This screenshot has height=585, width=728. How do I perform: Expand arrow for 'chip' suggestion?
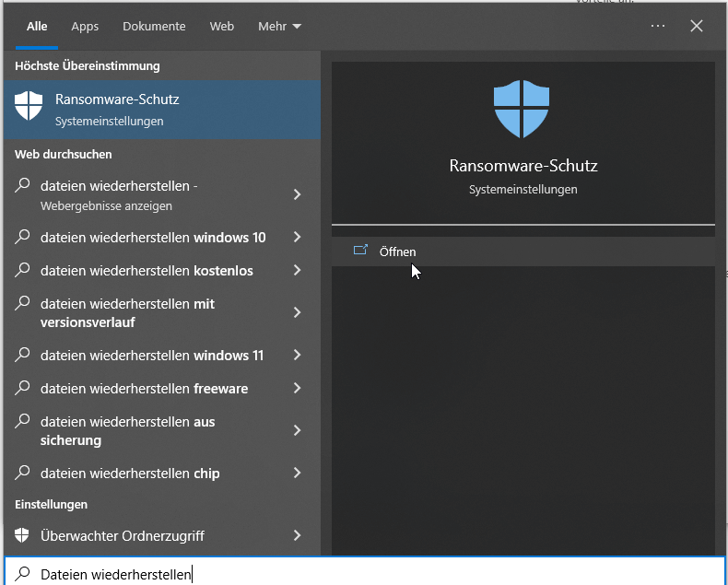[x=297, y=474]
